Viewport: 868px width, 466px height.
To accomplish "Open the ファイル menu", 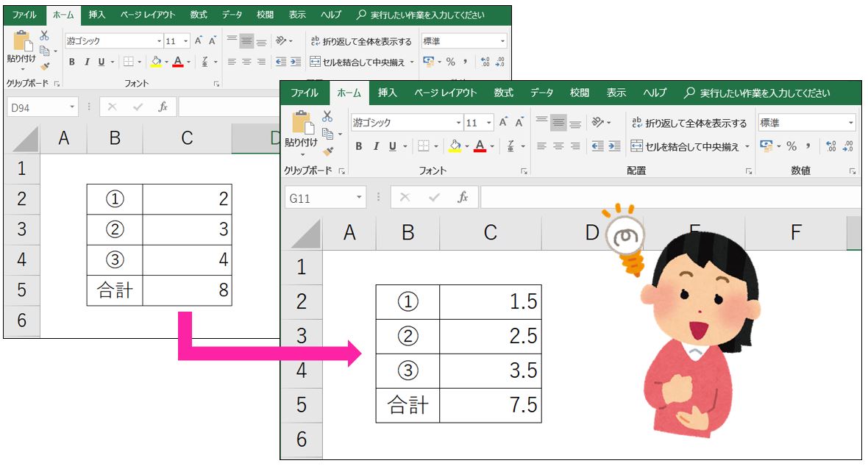I will pos(305,93).
